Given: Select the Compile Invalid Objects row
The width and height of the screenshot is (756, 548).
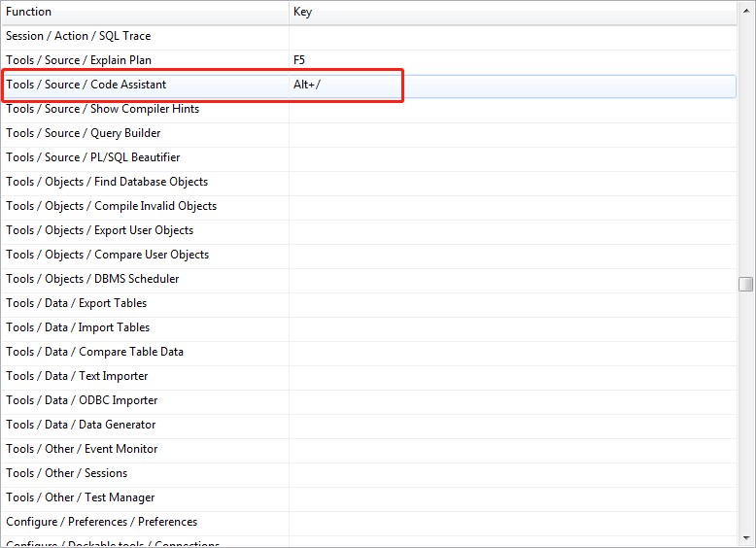Looking at the screenshot, I should (369, 206).
